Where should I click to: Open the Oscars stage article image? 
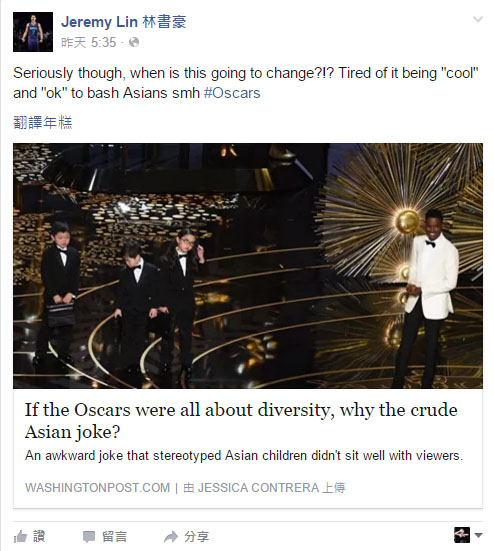[x=248, y=266]
